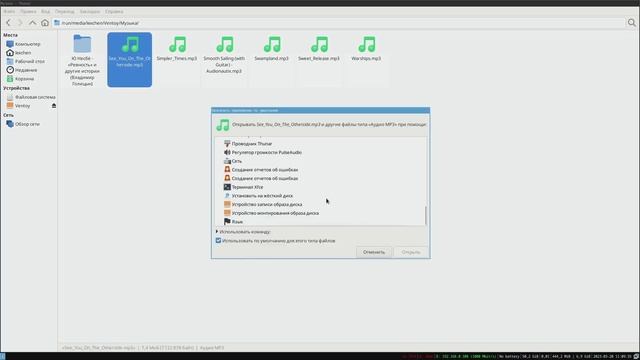Eject the Ventoy device

[x=53, y=106]
